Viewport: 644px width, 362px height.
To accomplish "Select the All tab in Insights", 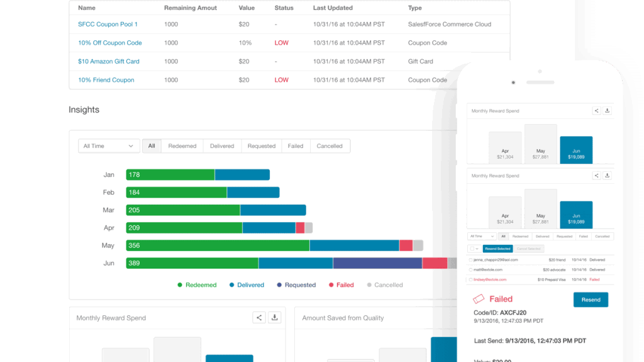I will 152,146.
